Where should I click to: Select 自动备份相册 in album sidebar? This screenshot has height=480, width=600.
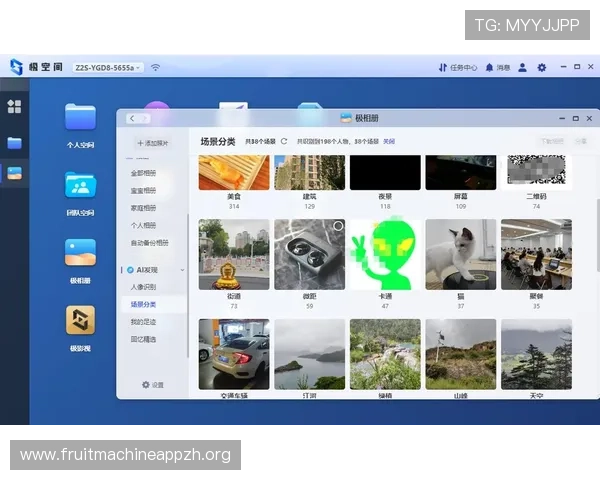click(150, 243)
